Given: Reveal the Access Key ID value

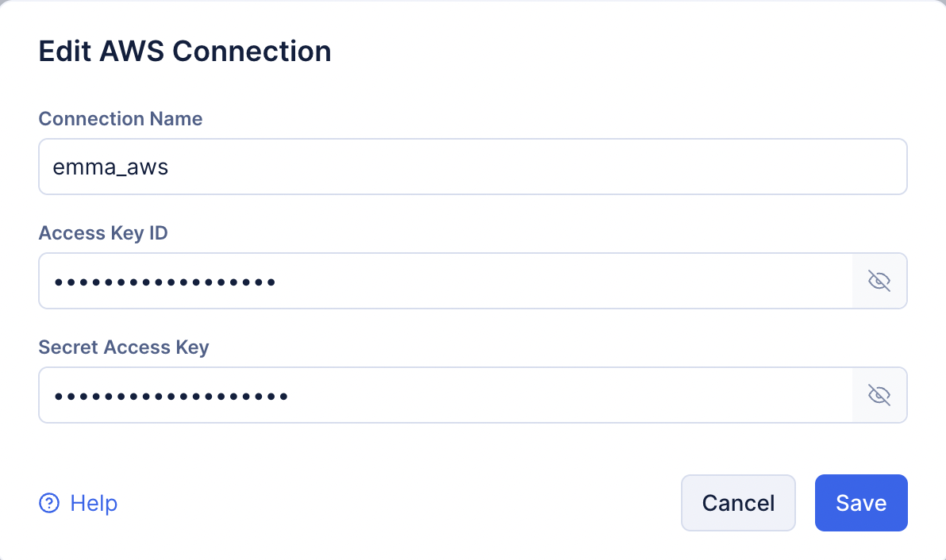Looking at the screenshot, I should click(879, 281).
